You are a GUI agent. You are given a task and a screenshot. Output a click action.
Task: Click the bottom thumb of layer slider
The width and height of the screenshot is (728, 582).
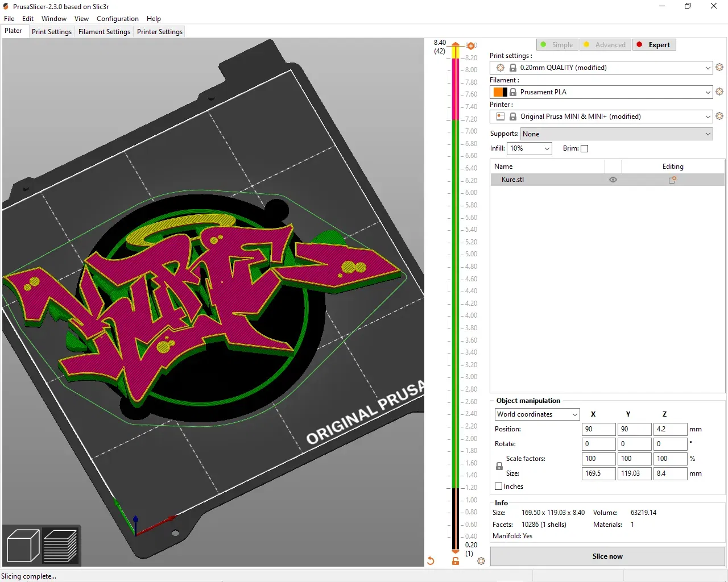pyautogui.click(x=456, y=551)
